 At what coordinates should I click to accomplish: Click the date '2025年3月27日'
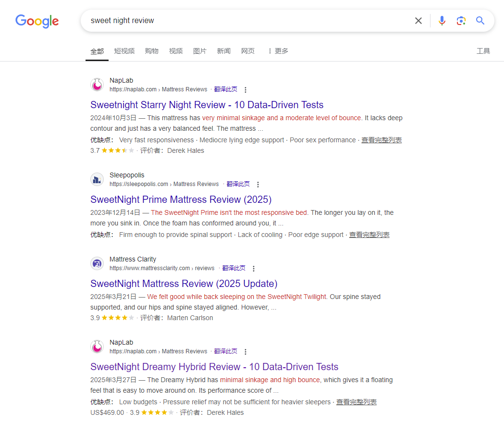(x=113, y=380)
